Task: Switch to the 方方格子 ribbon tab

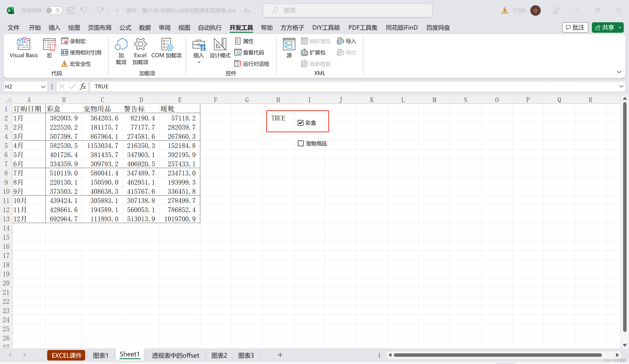Action: click(292, 27)
